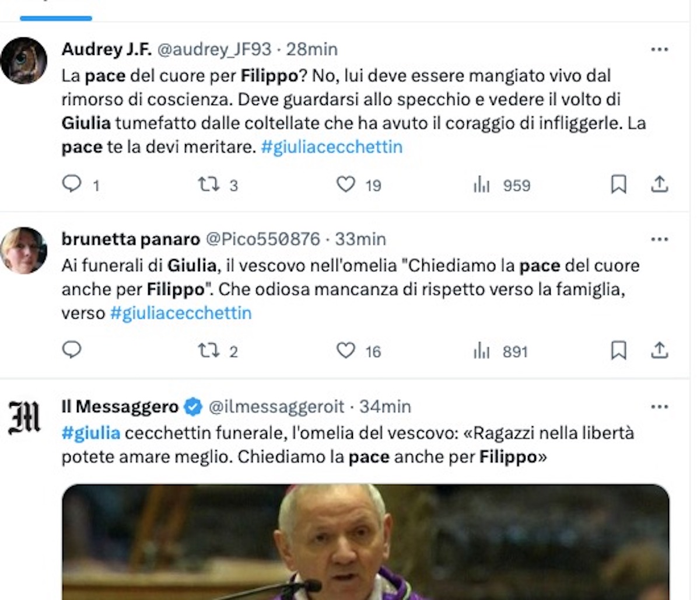Share brunetta panaro's tweet
The image size is (700, 600).
point(659,350)
